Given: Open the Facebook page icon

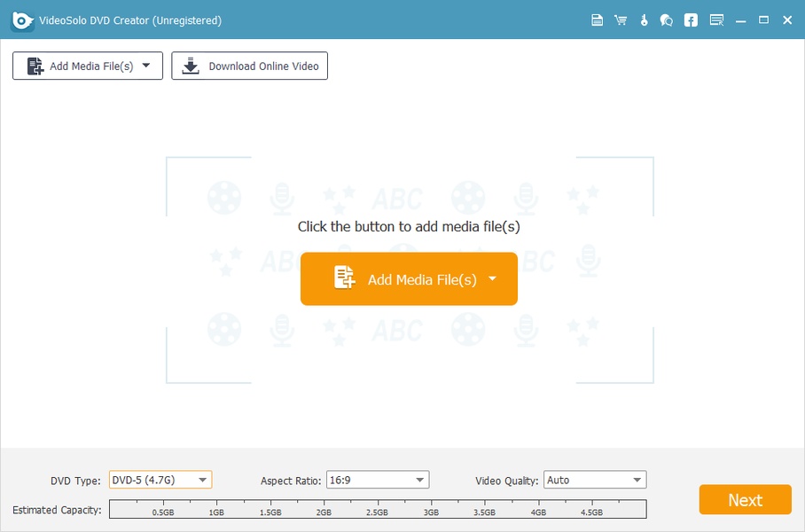Looking at the screenshot, I should click(691, 20).
